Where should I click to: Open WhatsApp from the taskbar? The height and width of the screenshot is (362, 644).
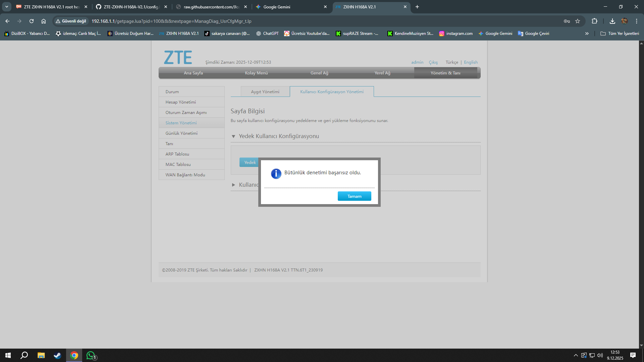tap(91, 355)
